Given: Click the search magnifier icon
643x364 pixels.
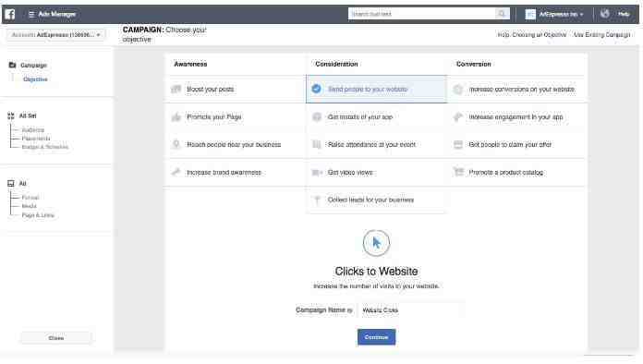Looking at the screenshot, I should pyautogui.click(x=502, y=14).
